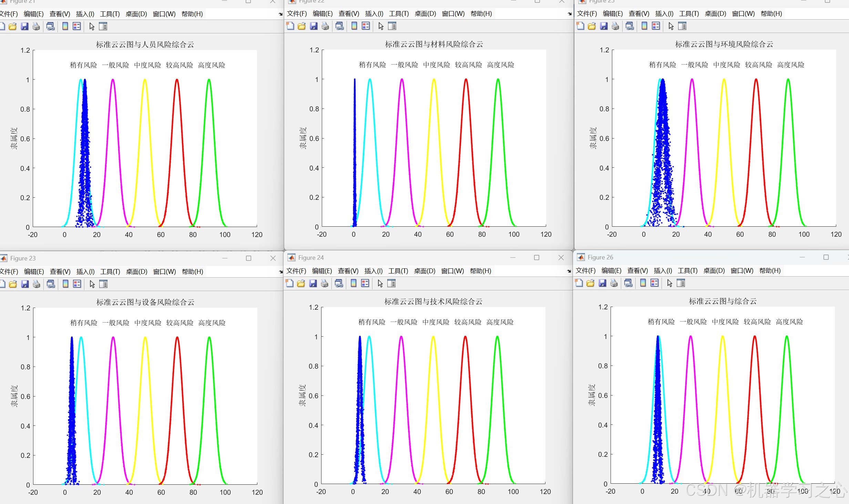Screen dimensions: 849x504
Task: Click Print icon in the 材料风险 figure toolbar
Action: click(x=325, y=26)
